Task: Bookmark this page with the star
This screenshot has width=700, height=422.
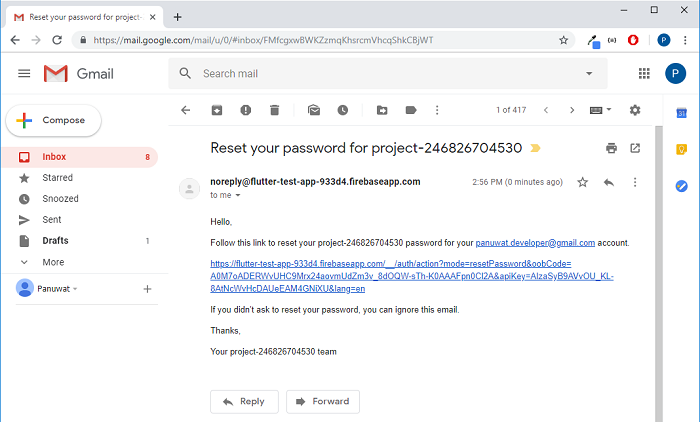Action: click(563, 40)
